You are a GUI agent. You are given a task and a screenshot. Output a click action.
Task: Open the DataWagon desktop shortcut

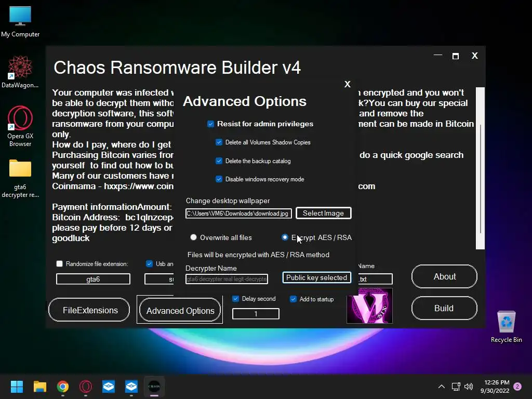click(20, 72)
